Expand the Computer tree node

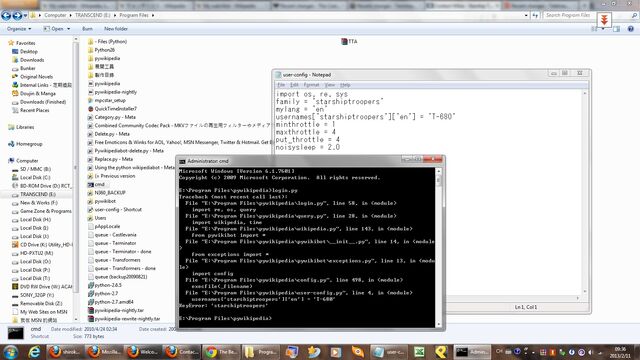coord(23,161)
